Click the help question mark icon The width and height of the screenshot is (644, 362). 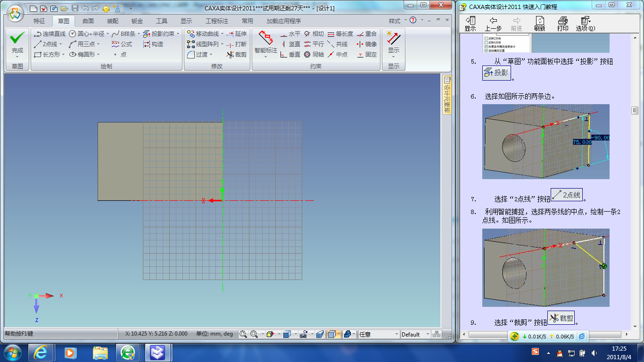point(413,21)
